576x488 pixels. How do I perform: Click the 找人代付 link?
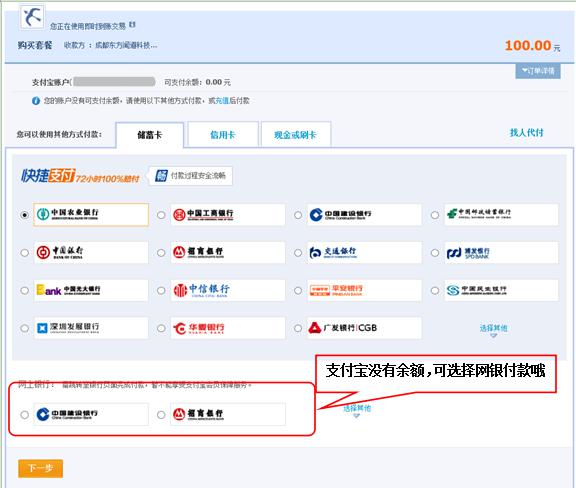pyautogui.click(x=526, y=133)
